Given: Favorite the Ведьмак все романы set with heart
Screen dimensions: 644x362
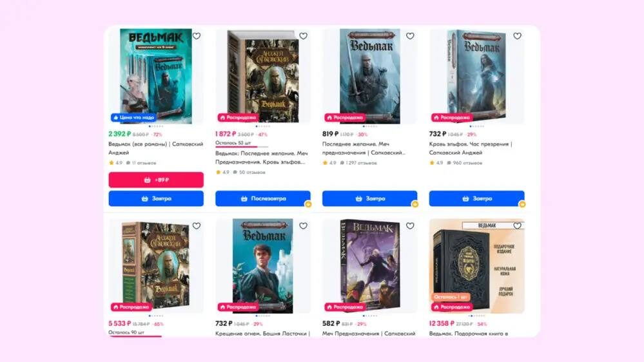Looking at the screenshot, I should (197, 36).
